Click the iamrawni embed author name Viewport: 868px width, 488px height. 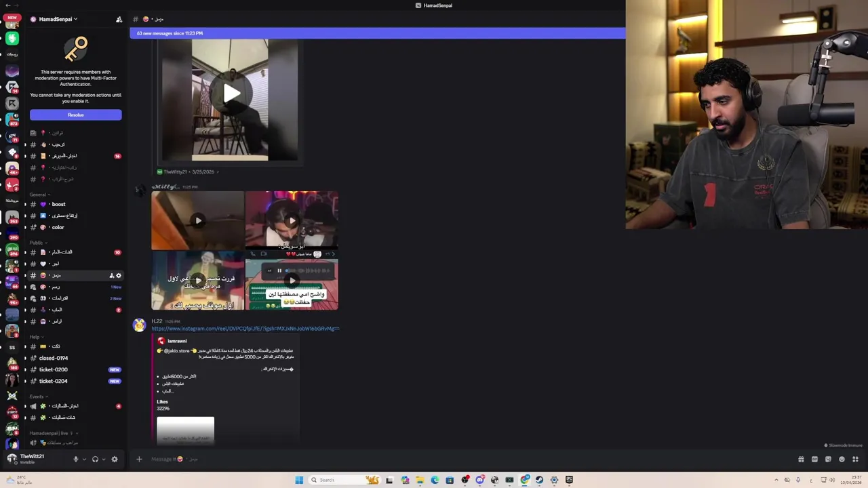point(177,341)
